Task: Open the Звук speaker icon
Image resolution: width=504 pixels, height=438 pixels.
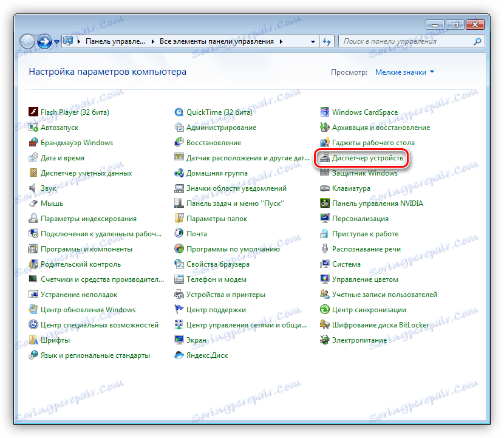Action: click(33, 188)
